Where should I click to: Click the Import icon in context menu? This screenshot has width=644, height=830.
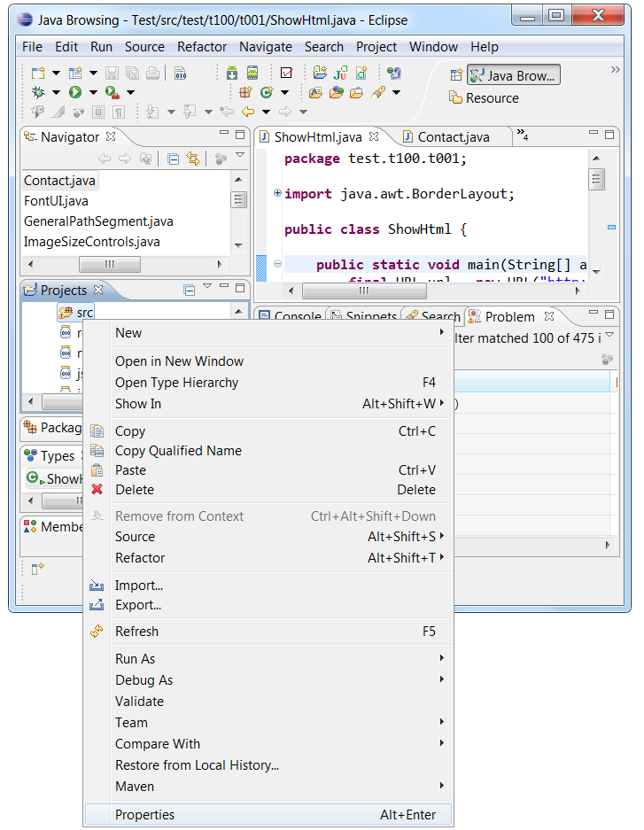pos(97,585)
